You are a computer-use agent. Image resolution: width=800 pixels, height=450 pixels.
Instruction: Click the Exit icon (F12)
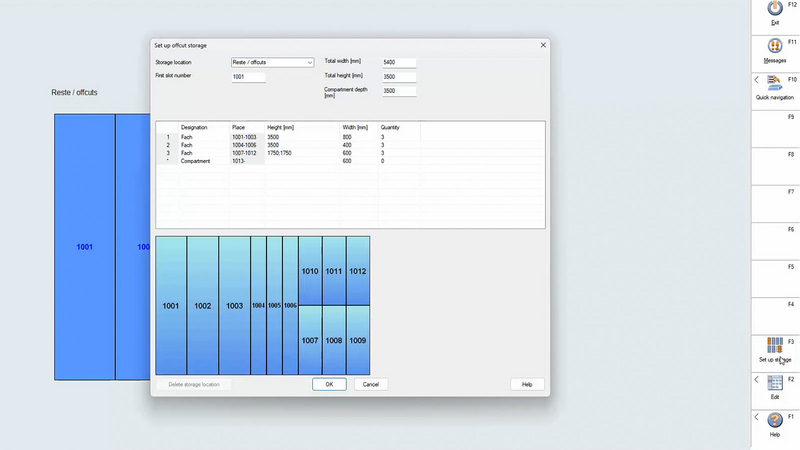click(x=774, y=10)
